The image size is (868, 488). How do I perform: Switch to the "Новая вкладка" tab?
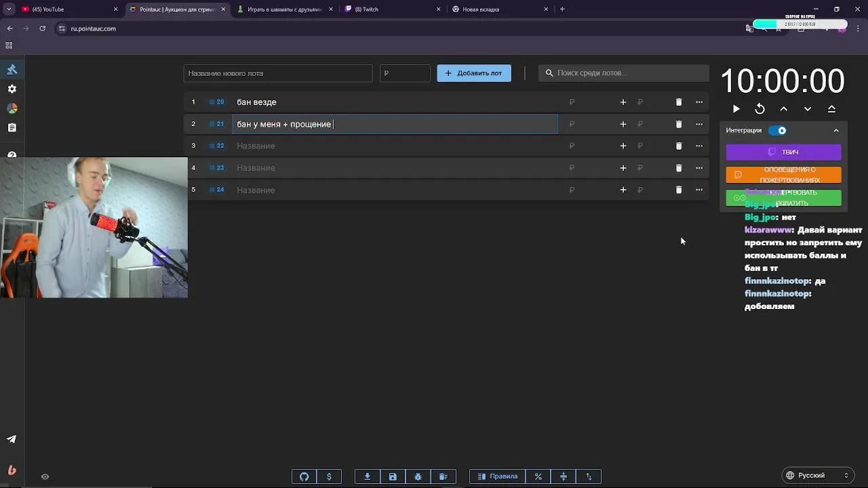(500, 9)
